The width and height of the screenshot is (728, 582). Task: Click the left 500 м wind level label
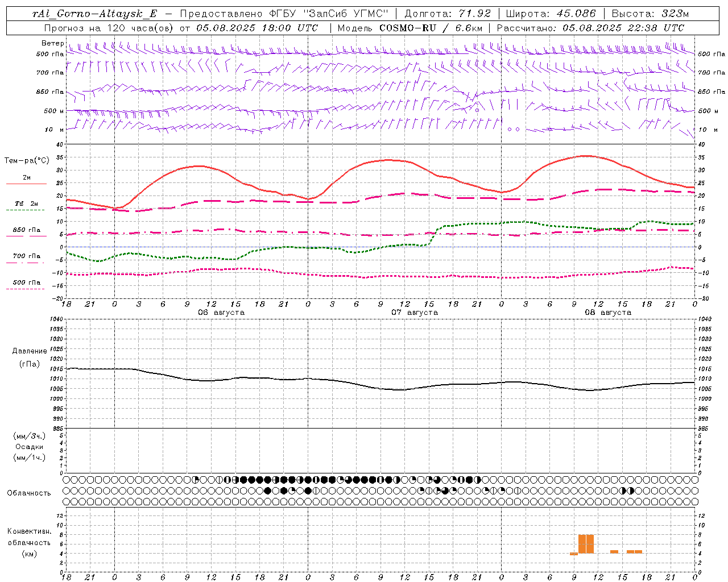pyautogui.click(x=54, y=111)
